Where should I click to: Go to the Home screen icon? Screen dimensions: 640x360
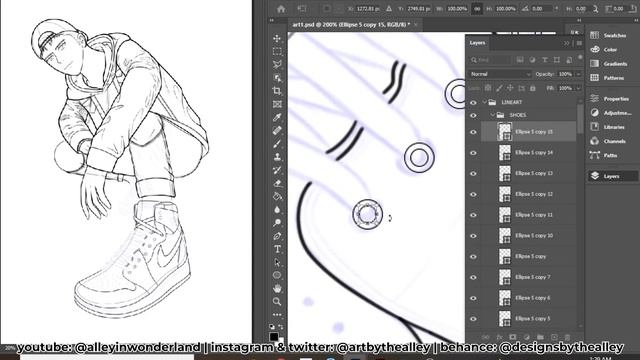click(281, 9)
